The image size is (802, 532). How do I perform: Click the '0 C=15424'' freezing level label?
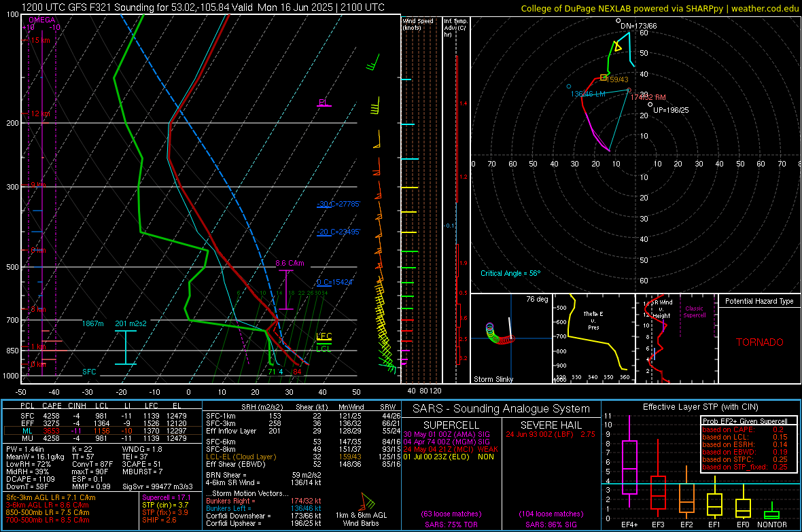coord(335,282)
